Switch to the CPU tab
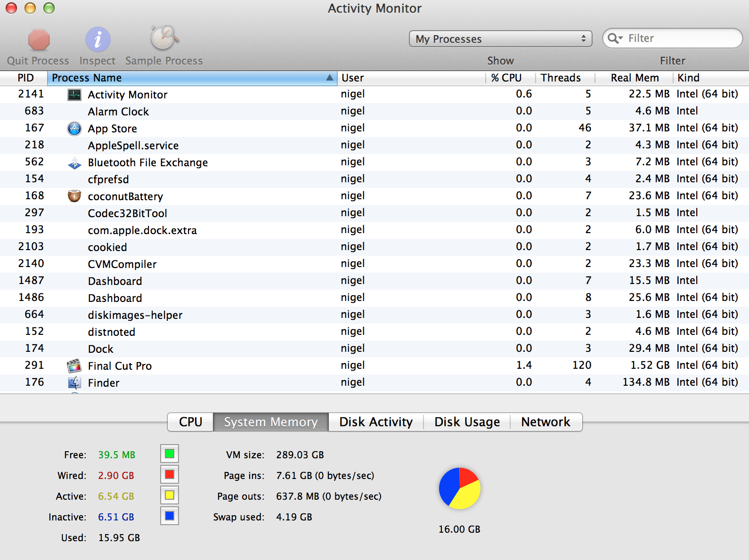 pos(191,422)
